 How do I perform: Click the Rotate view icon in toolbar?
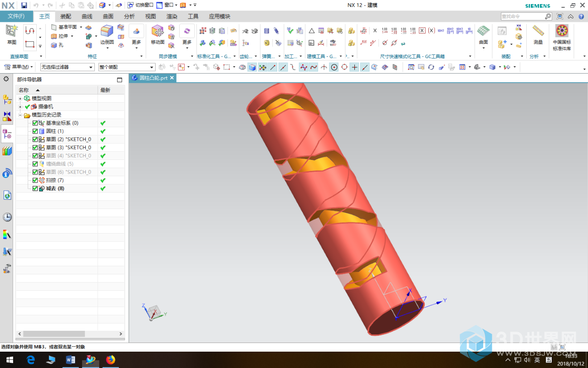click(431, 67)
